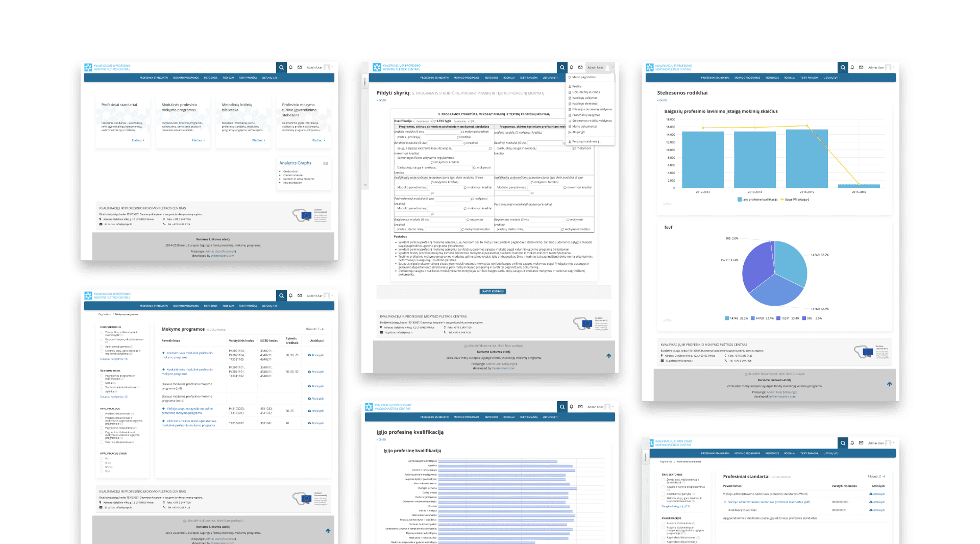
Task: Select Profilis in the Admin User menu
Action: point(577,87)
